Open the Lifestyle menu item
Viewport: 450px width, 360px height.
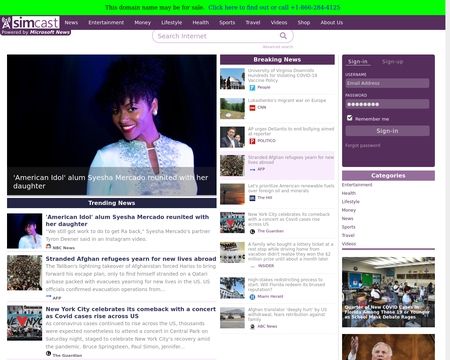[x=171, y=23]
